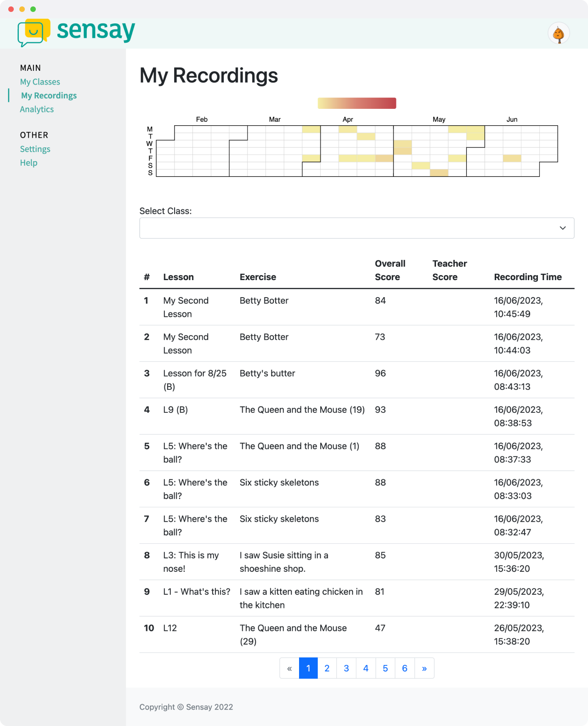Open the Help link
The width and height of the screenshot is (588, 726).
coord(28,163)
